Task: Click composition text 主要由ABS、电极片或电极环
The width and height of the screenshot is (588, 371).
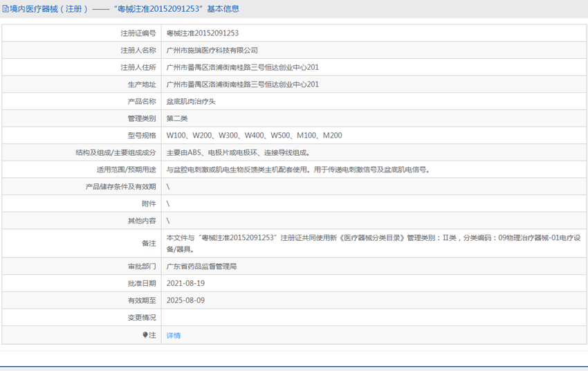Action: click(238, 153)
